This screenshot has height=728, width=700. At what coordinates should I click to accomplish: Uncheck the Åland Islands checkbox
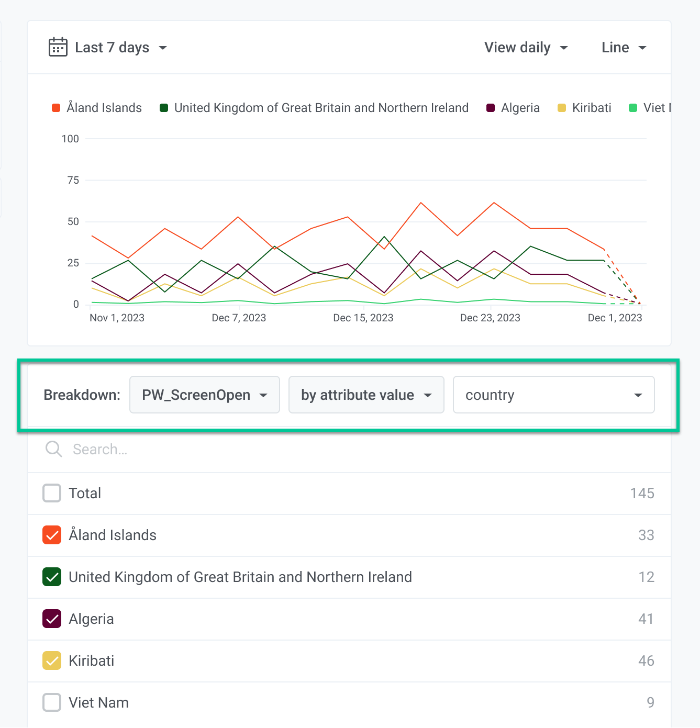point(52,535)
